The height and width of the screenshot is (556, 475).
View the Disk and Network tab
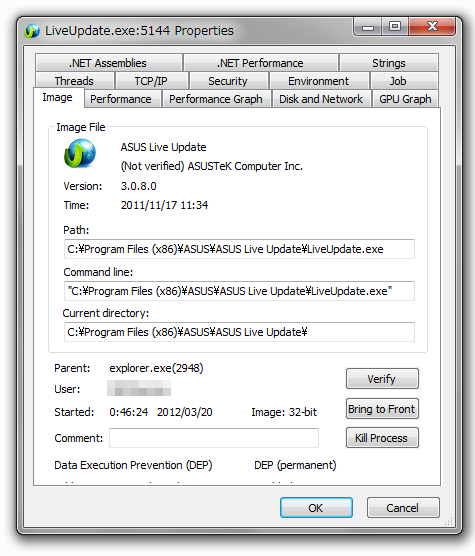(x=321, y=99)
